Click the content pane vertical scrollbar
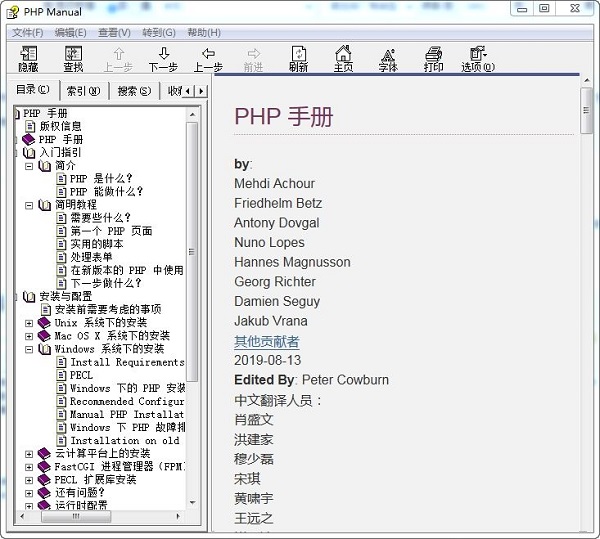Screen dimensions: 600x539 [x=587, y=300]
